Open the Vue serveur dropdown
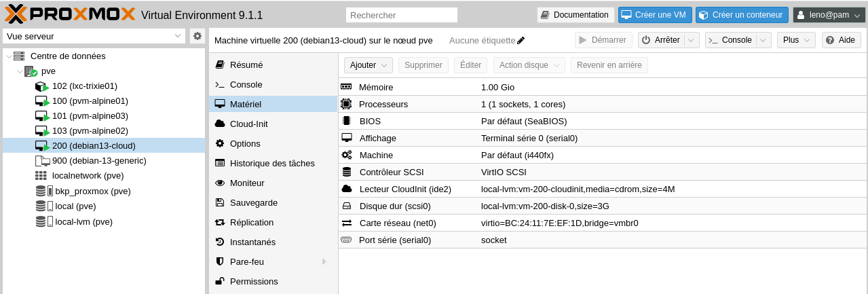Screen dimensions: 868x294 (178, 36)
